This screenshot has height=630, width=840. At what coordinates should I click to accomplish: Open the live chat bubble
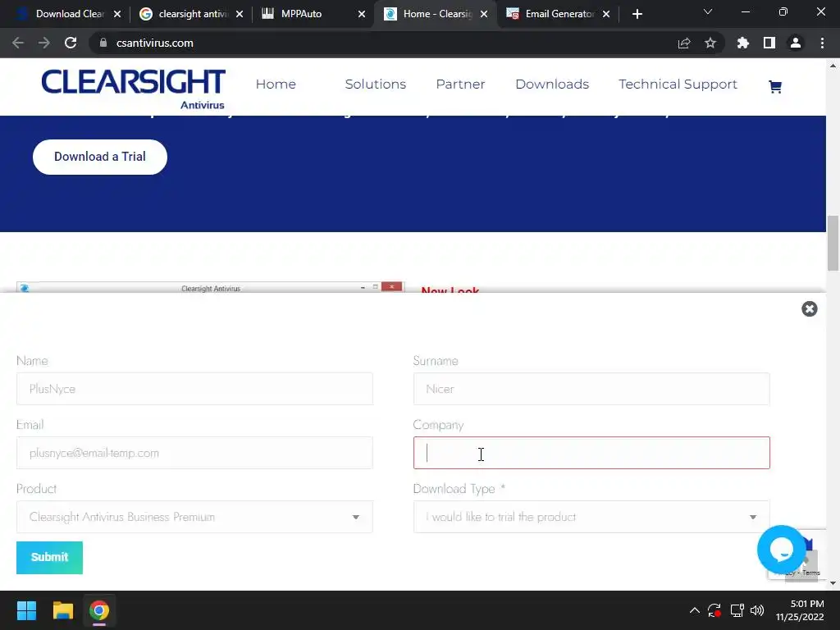[x=781, y=549]
